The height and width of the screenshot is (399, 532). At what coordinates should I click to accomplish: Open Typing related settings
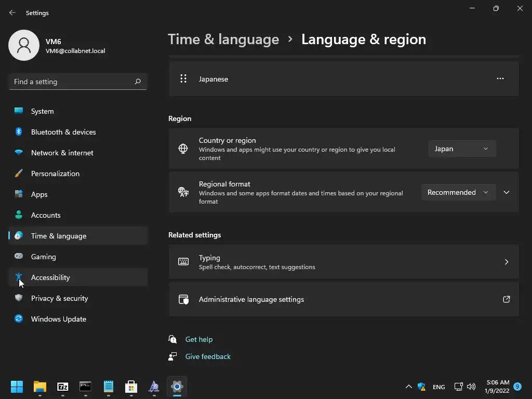pos(344,262)
